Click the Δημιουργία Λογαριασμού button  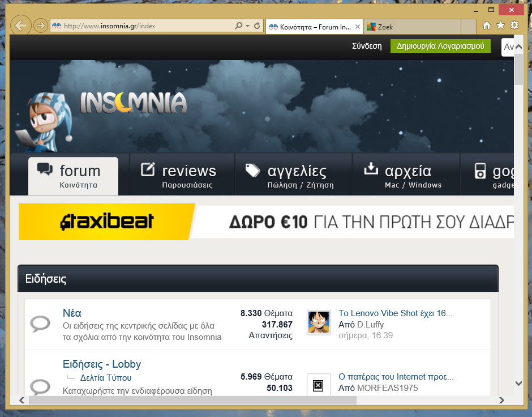coord(440,46)
